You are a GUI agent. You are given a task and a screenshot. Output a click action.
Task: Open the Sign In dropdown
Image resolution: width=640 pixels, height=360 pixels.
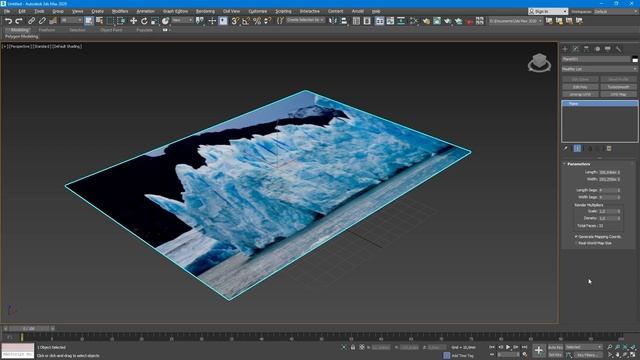(x=548, y=11)
